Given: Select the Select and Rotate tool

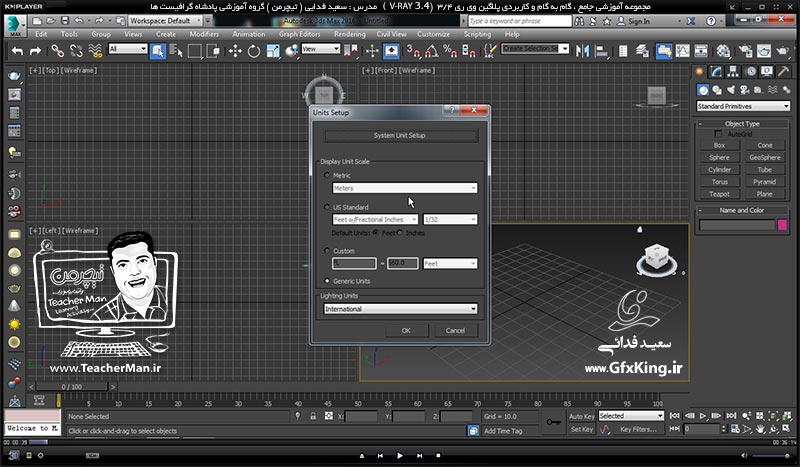Looking at the screenshot, I should tap(254, 51).
